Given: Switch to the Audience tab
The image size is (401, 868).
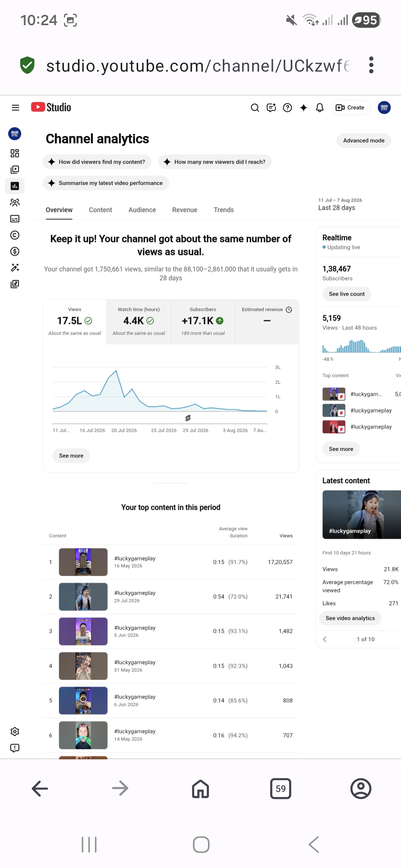Looking at the screenshot, I should (142, 210).
